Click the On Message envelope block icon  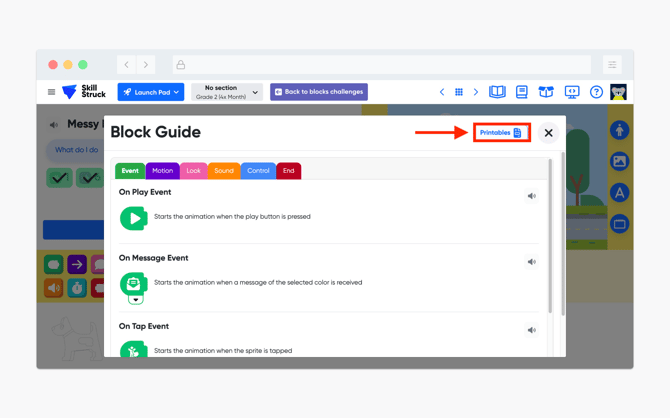coord(134,284)
